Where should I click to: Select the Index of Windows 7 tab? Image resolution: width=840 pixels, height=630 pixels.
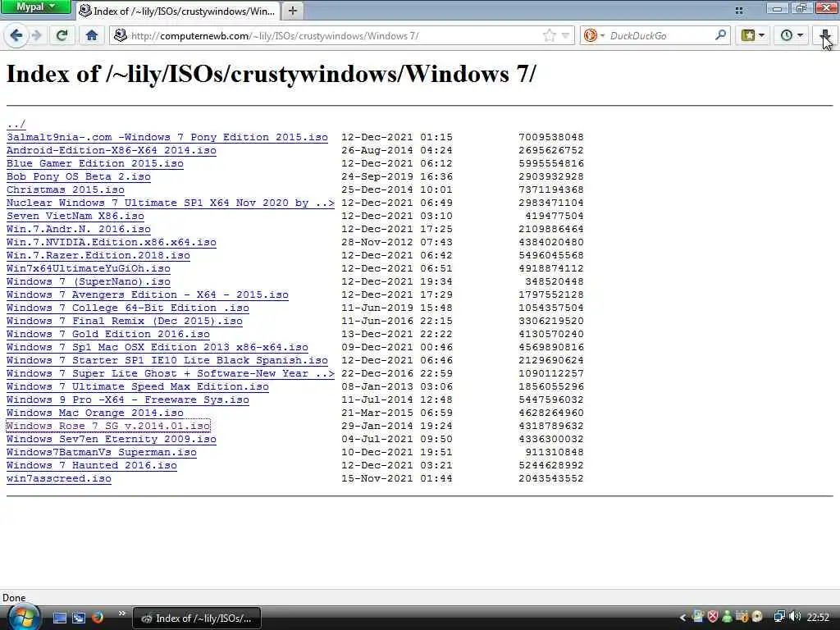(x=177, y=11)
